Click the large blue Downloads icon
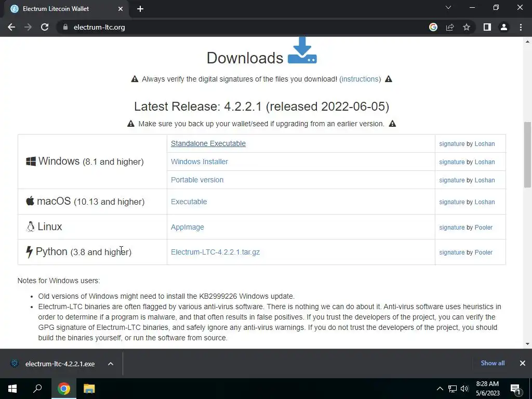 click(302, 50)
